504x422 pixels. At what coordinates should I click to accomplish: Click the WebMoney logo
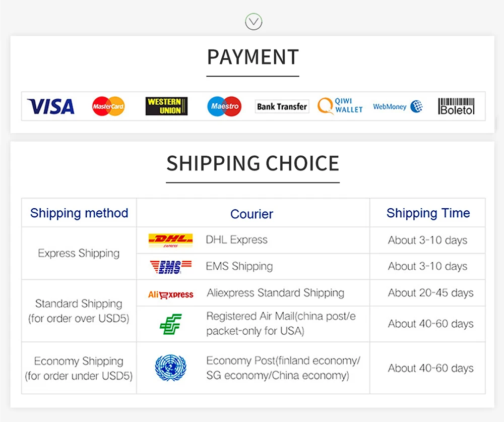[x=398, y=106]
